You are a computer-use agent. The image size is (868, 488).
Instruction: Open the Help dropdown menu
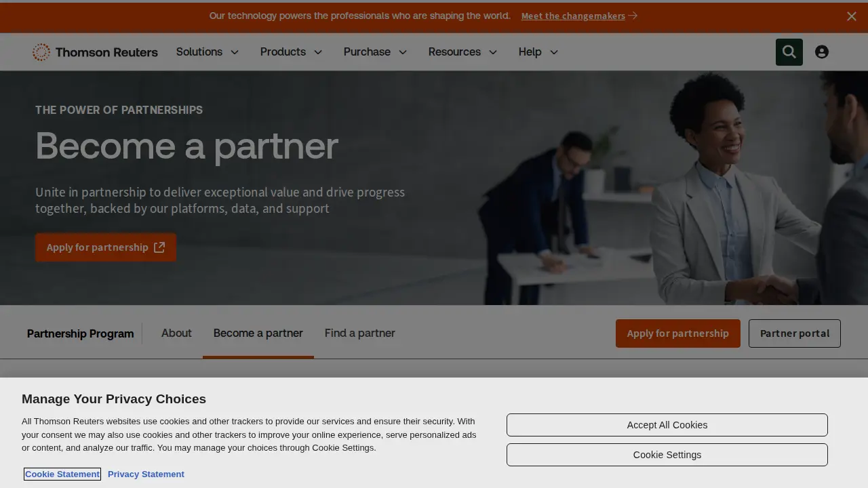click(538, 52)
